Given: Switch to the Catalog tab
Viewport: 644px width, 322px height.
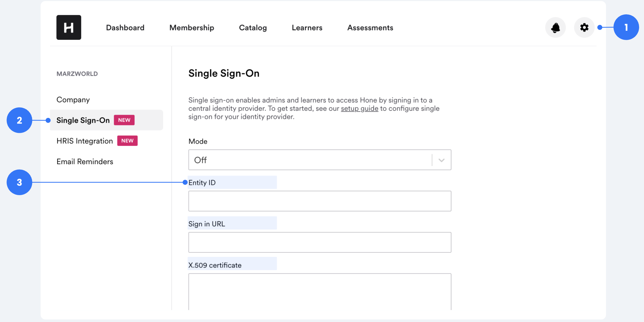Looking at the screenshot, I should [x=253, y=28].
